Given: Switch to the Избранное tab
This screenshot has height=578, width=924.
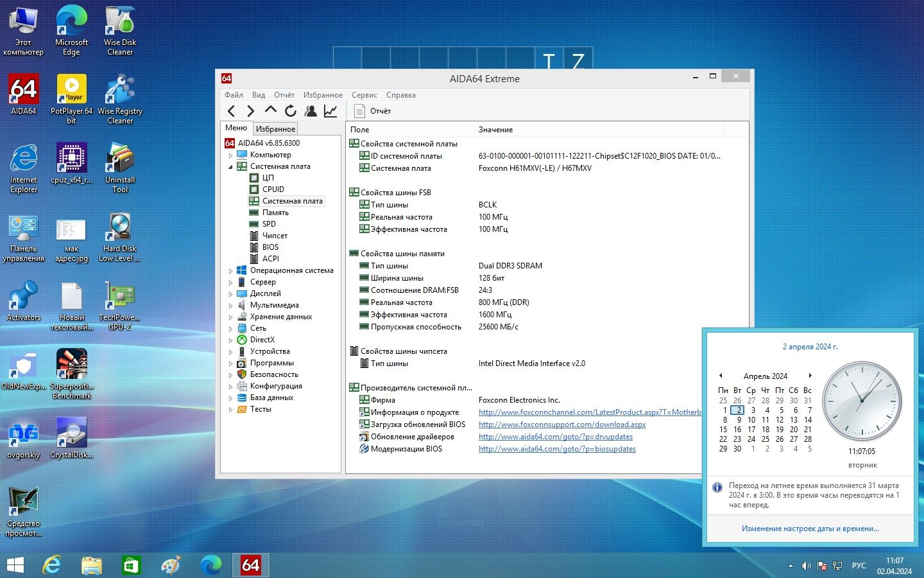Looking at the screenshot, I should pyautogui.click(x=275, y=129).
